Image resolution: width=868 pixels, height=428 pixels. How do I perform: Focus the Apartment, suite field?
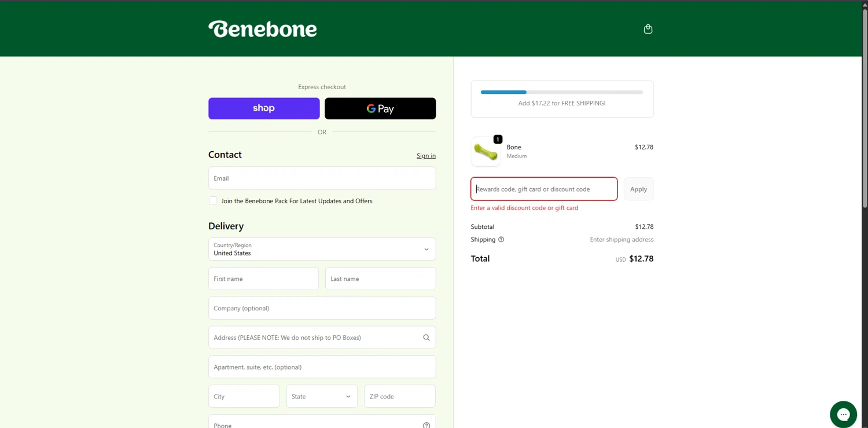(x=322, y=367)
